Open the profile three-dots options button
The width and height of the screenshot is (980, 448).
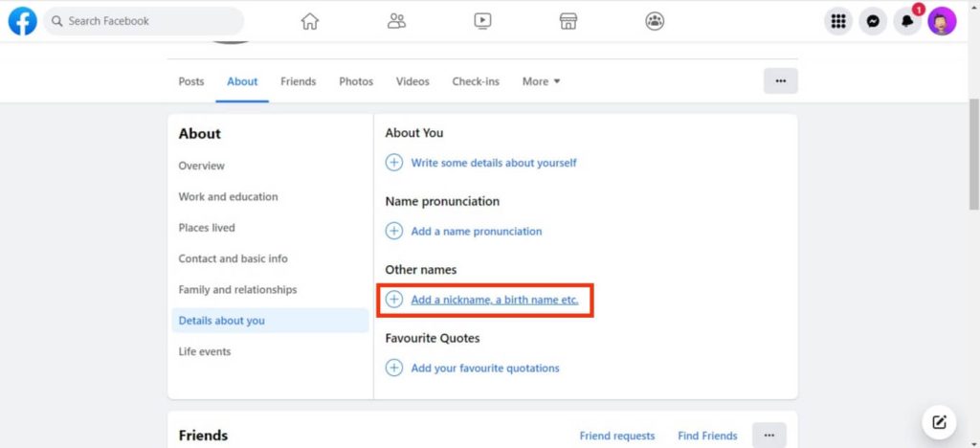(x=781, y=81)
